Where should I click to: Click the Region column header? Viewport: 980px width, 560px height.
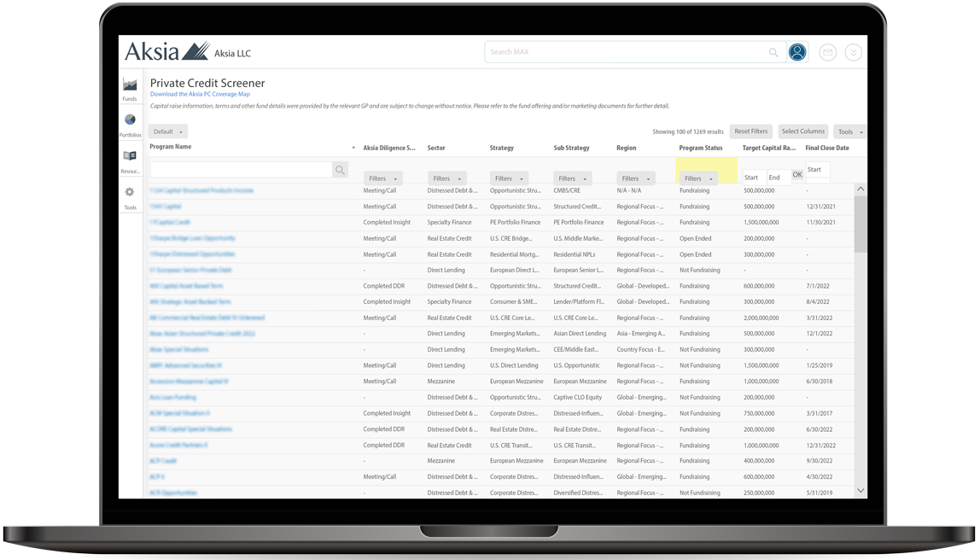point(627,149)
